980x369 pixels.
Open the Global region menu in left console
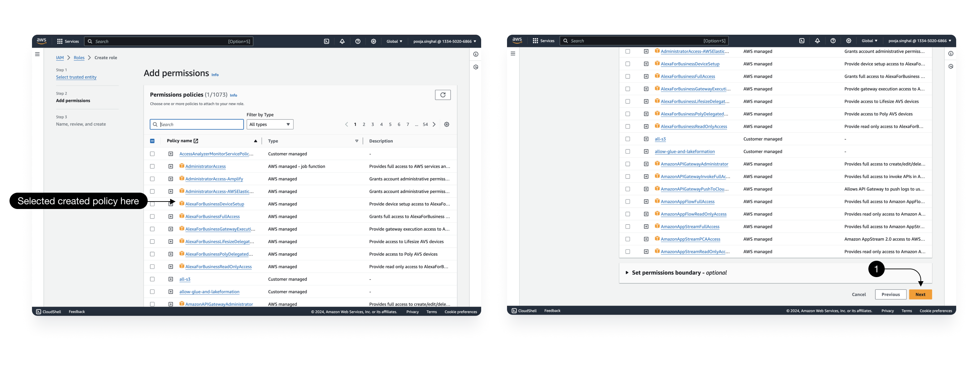point(394,42)
